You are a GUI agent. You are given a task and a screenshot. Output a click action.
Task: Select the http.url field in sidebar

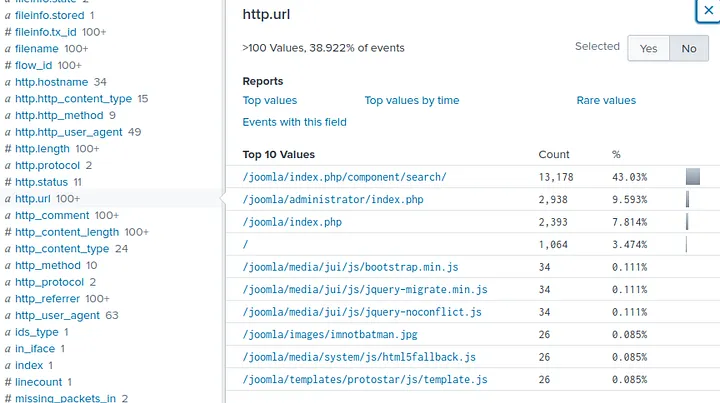click(34, 199)
